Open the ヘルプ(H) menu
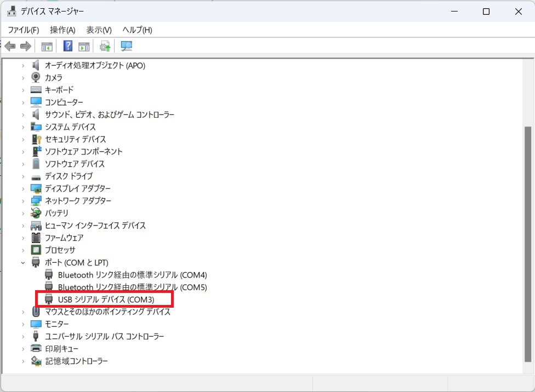535x392 pixels. (x=137, y=30)
